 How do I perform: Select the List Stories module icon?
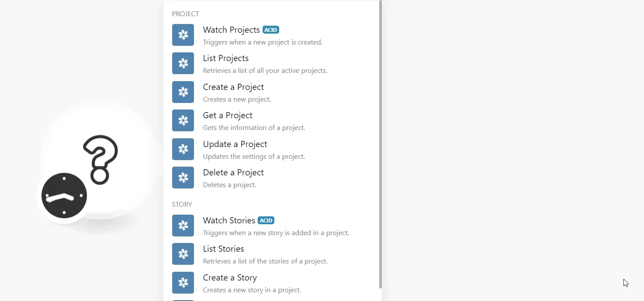pyautogui.click(x=183, y=254)
